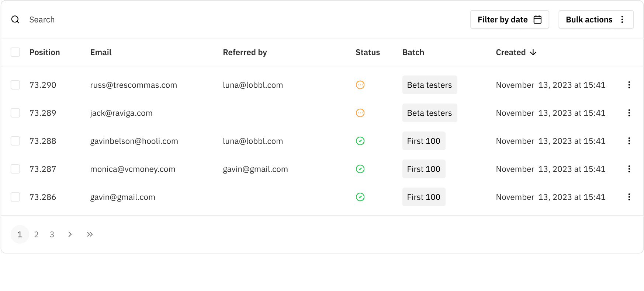Click referrer luna@lobbl.com in row 73.290

(253, 85)
